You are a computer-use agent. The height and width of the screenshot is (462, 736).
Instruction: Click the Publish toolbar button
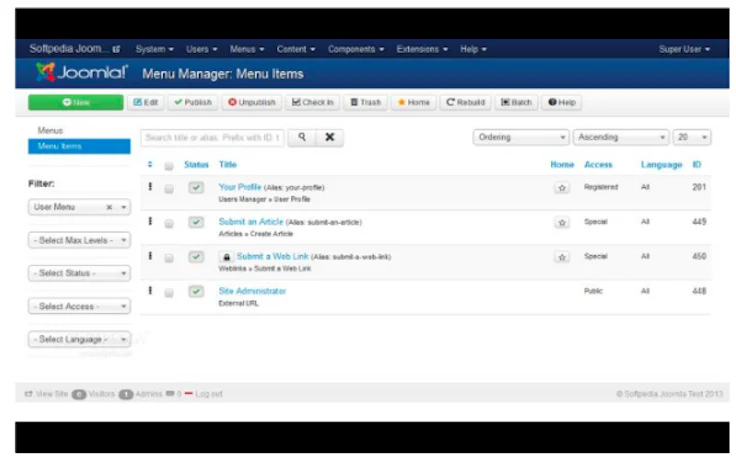(x=193, y=102)
